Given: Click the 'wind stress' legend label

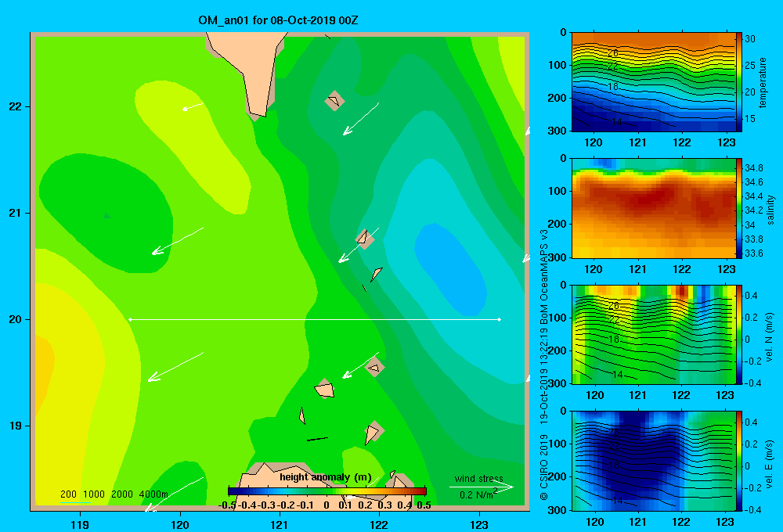Looking at the screenshot, I should tap(479, 478).
